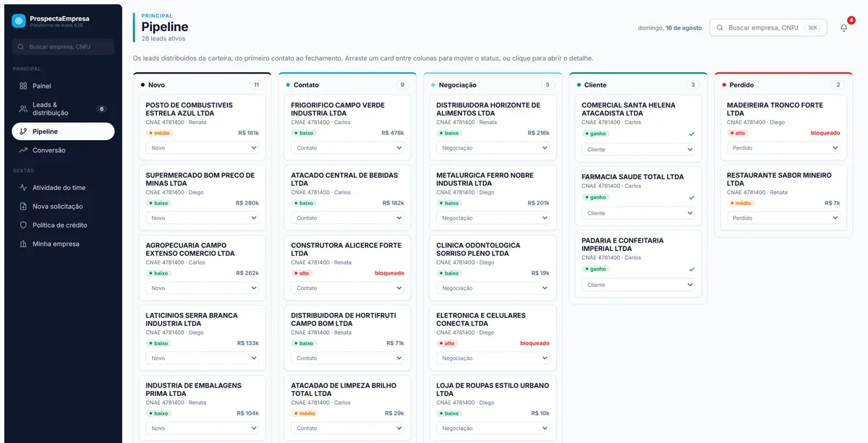Navigate to Conversão page
The height and width of the screenshot is (443, 868).
(63, 150)
